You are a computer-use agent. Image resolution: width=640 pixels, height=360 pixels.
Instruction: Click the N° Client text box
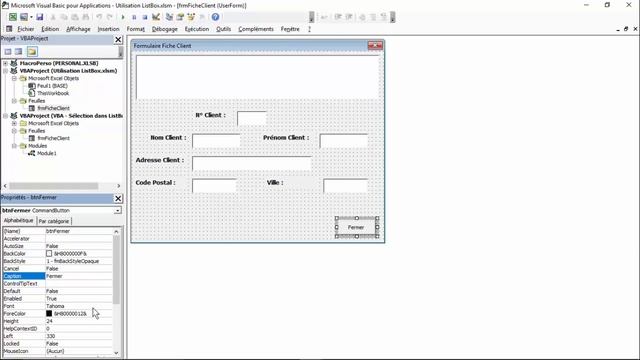[252, 118]
